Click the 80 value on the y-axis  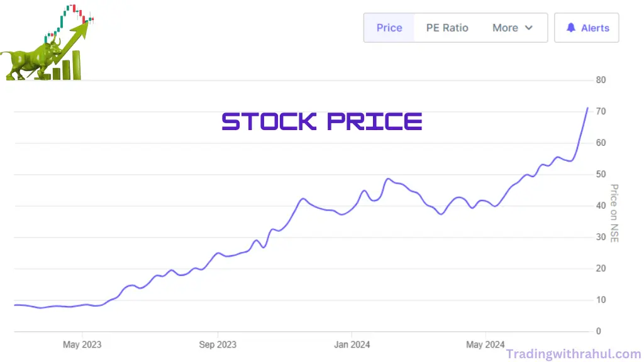click(x=601, y=80)
